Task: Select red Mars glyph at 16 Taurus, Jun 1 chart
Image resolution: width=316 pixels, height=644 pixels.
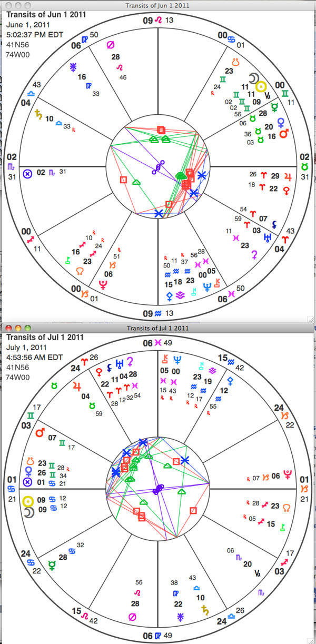Action: (x=284, y=134)
